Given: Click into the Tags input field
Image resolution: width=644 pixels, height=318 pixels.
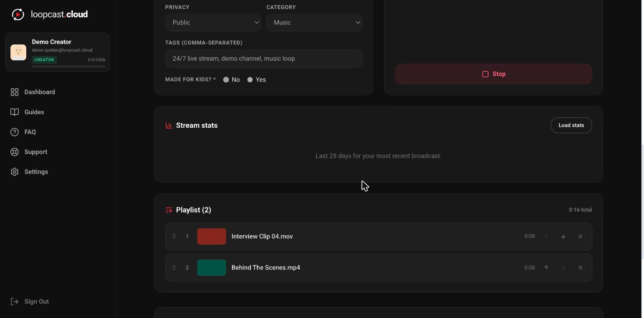Looking at the screenshot, I should coord(264,58).
